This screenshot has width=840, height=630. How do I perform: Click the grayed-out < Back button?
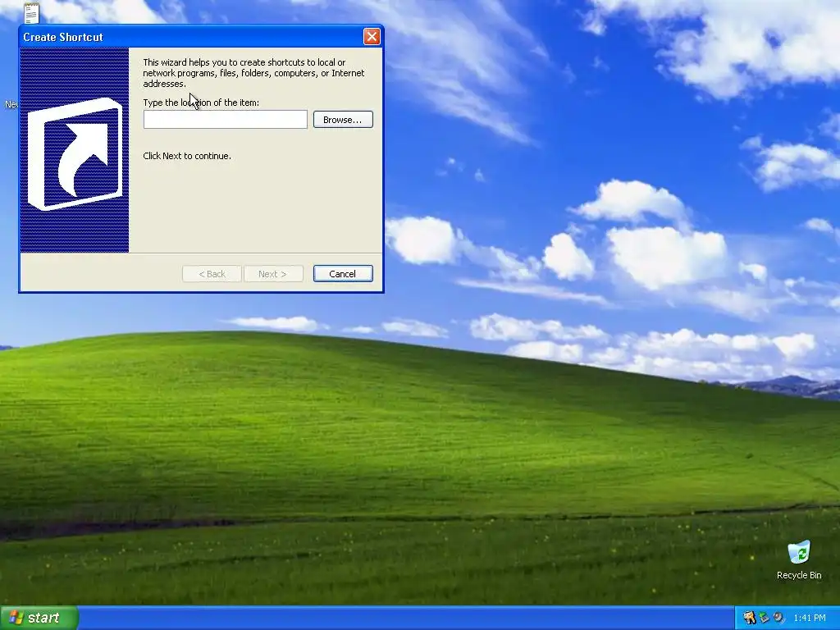[212, 274]
